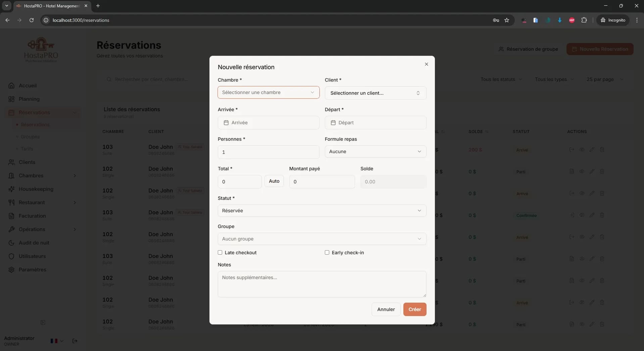The width and height of the screenshot is (644, 351).
Task: Enable the Late checkout checkbox
Action: point(220,253)
